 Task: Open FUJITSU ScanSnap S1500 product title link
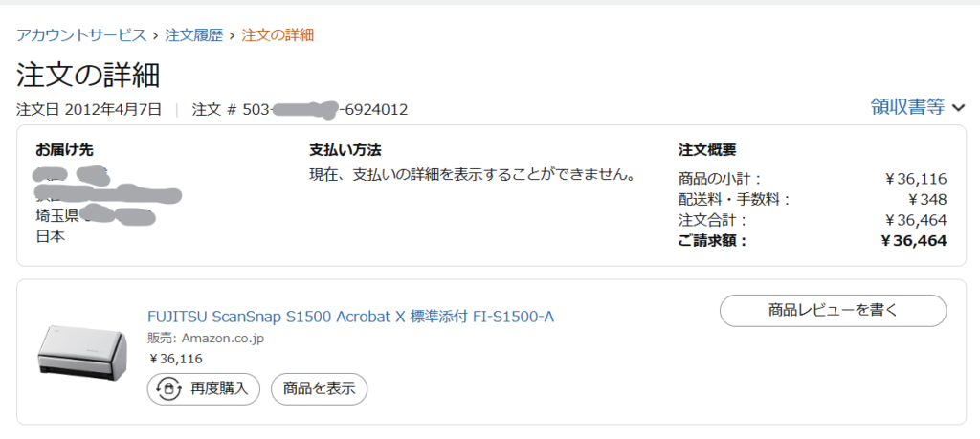pos(350,317)
